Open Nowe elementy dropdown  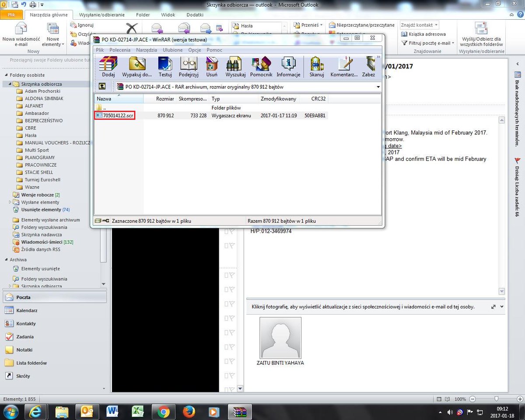pos(53,35)
